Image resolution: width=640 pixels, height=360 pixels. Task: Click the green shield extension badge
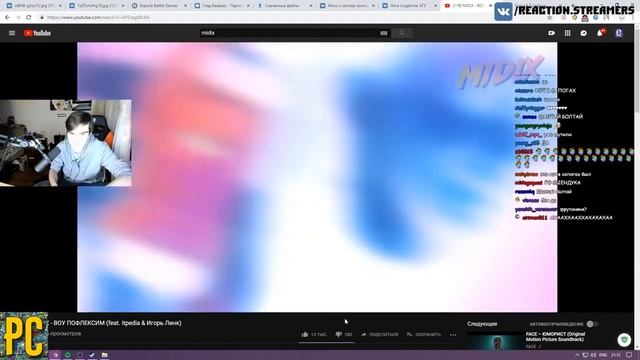pos(624,339)
